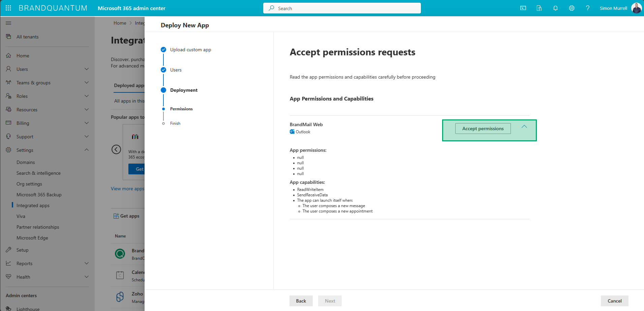Click View more apps link

tap(127, 189)
